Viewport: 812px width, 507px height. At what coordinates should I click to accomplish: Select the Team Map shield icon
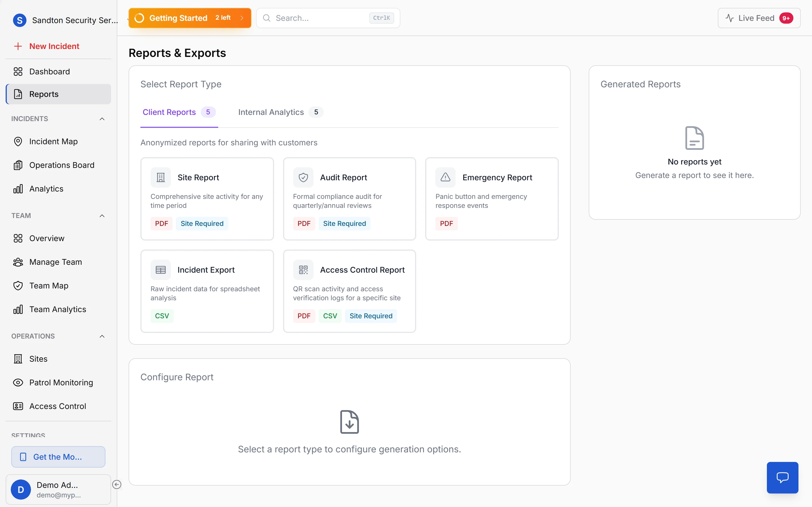pyautogui.click(x=18, y=285)
